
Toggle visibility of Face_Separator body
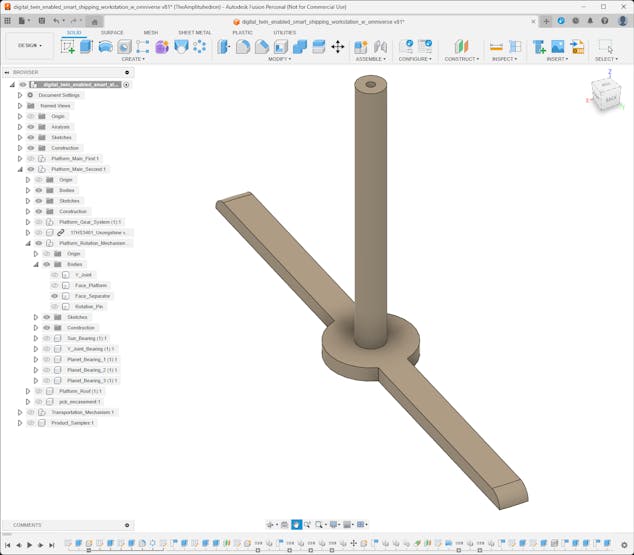55,296
